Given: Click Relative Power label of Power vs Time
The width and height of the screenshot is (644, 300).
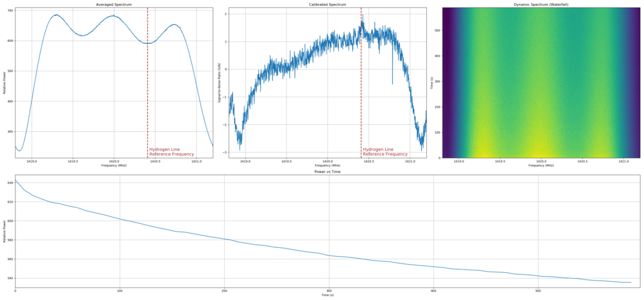Looking at the screenshot, I should (5, 230).
